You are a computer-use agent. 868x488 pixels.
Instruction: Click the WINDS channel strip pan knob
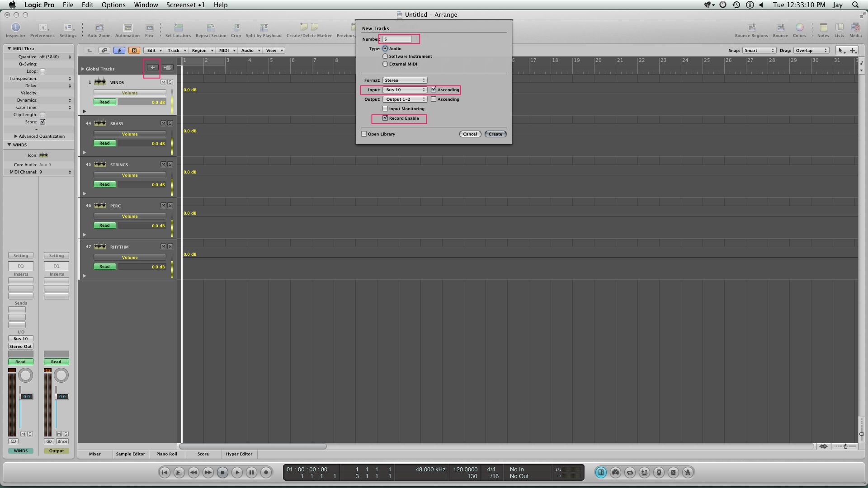tap(25, 375)
